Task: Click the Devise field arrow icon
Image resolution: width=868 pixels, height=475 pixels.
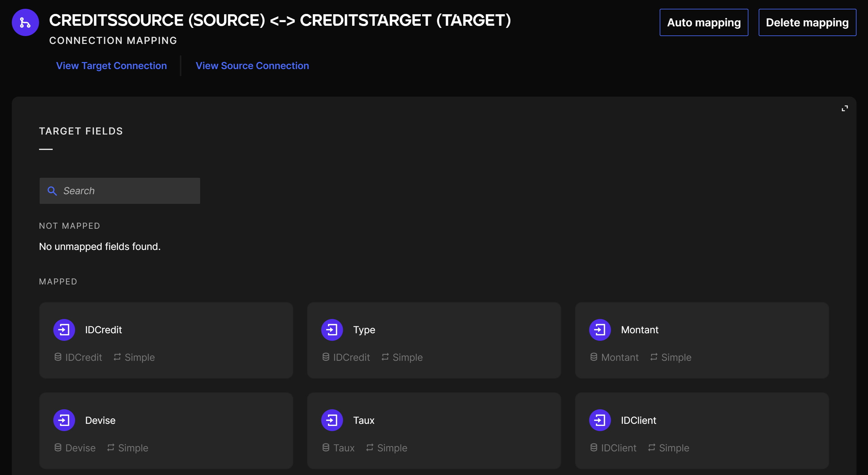Action: coord(64,420)
